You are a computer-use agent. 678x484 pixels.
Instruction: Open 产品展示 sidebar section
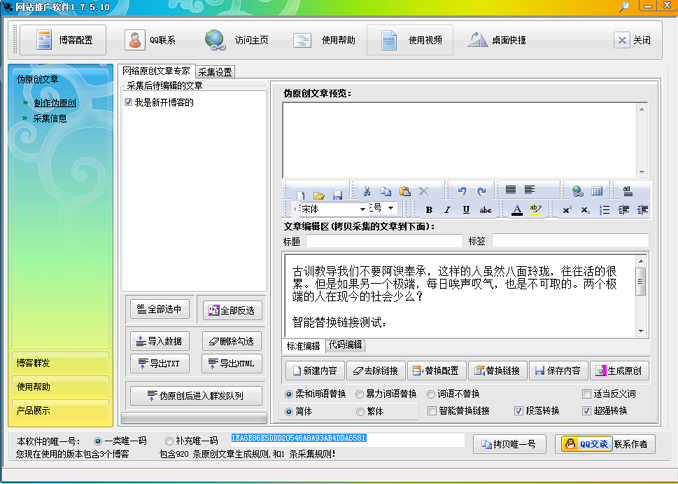(61, 410)
